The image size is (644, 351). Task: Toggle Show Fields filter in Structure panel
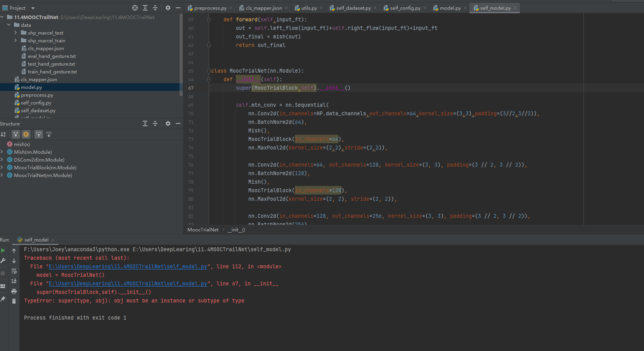(x=26, y=134)
